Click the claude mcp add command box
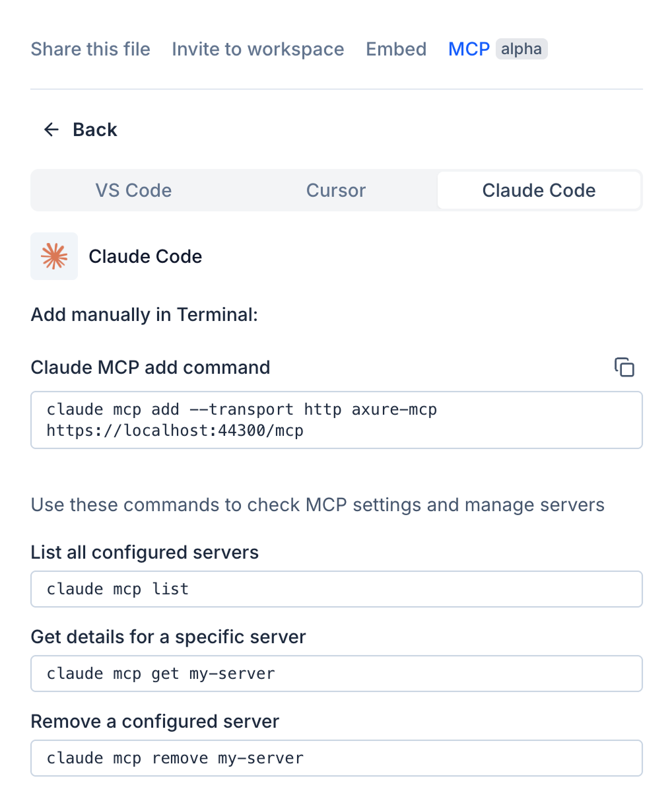 tap(336, 420)
